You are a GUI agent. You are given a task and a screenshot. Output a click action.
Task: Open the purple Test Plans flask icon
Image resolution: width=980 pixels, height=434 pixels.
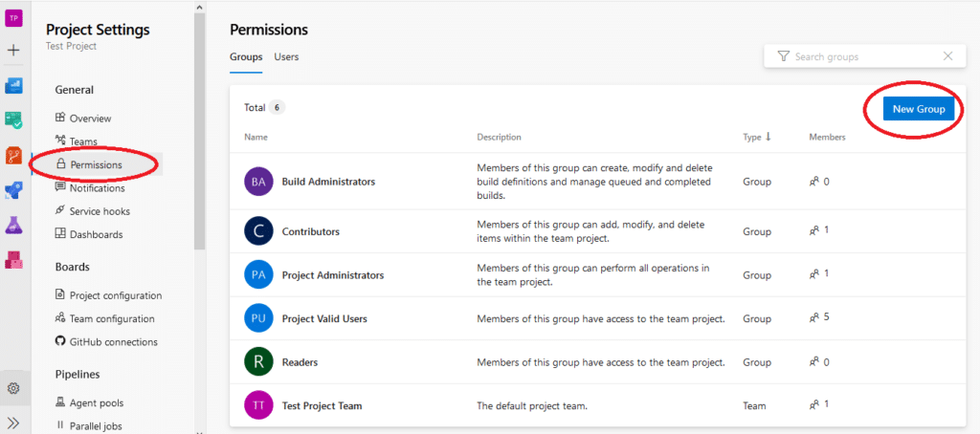pos(13,225)
